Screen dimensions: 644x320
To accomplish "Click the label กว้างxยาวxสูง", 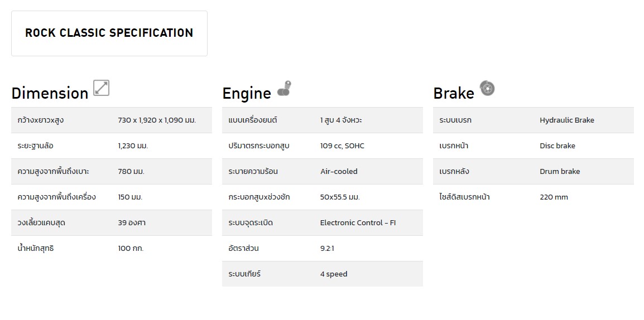I will pyautogui.click(x=41, y=120).
